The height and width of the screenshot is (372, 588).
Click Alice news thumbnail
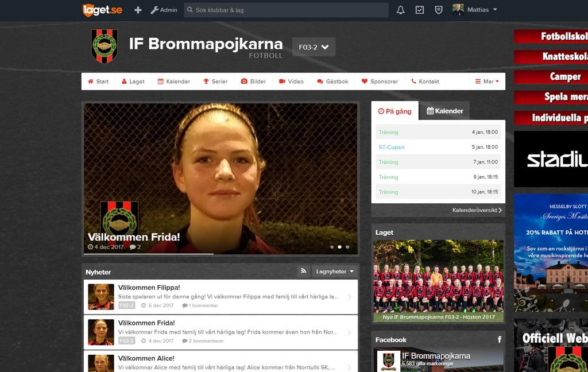(x=101, y=363)
